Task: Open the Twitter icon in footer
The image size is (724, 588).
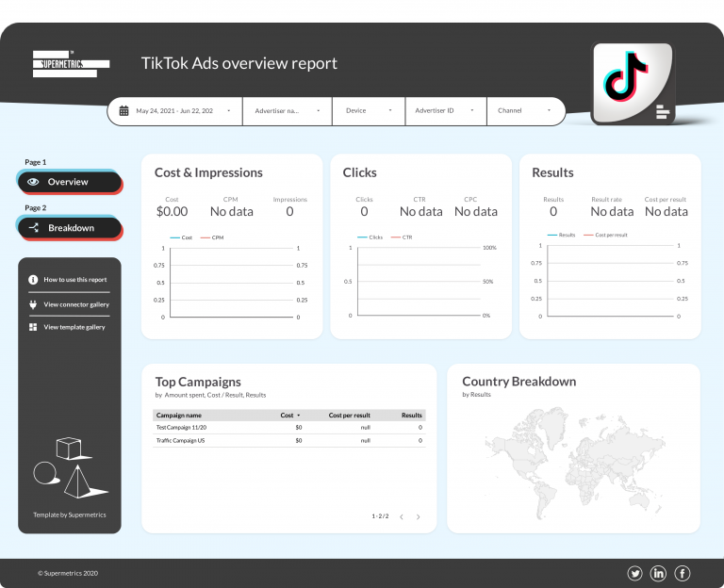Action: (x=634, y=573)
